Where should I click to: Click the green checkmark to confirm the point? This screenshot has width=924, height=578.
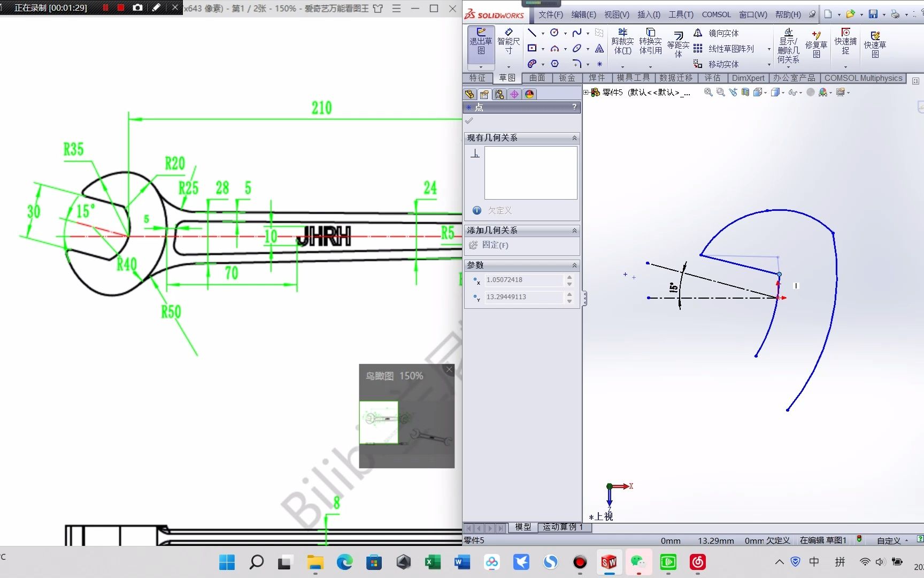coord(469,120)
